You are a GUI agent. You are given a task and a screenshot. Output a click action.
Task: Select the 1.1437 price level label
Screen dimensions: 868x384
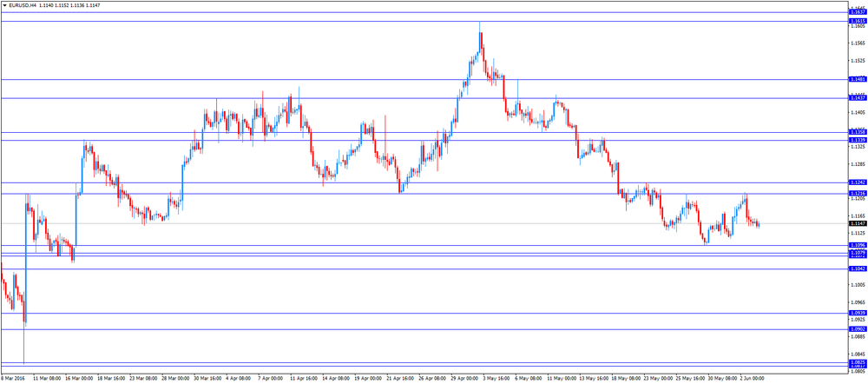(x=857, y=98)
